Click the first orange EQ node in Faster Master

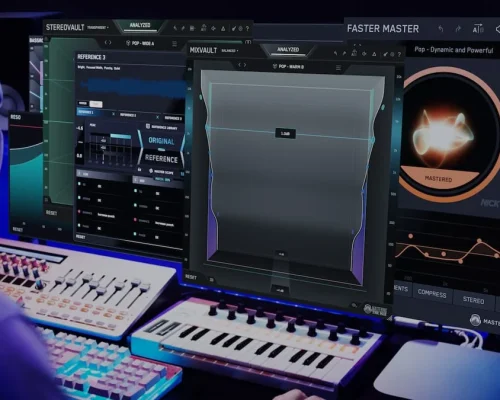point(411,236)
